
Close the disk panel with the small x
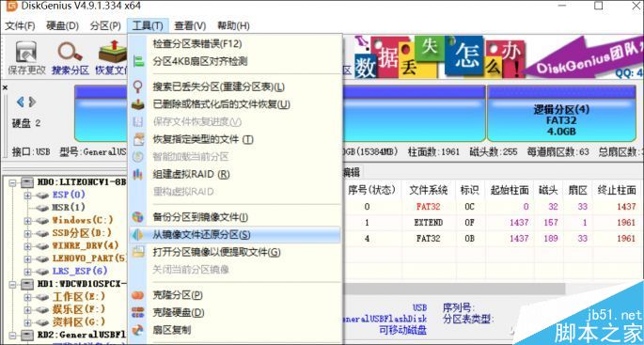5,87
